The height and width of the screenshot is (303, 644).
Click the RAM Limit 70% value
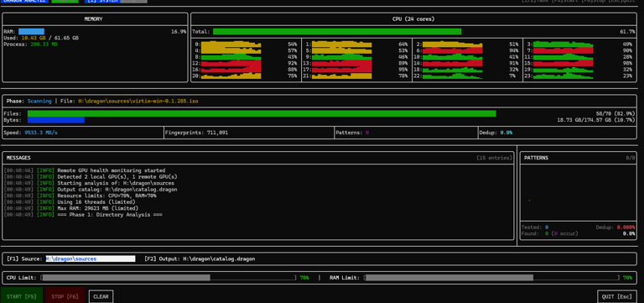tap(627, 278)
